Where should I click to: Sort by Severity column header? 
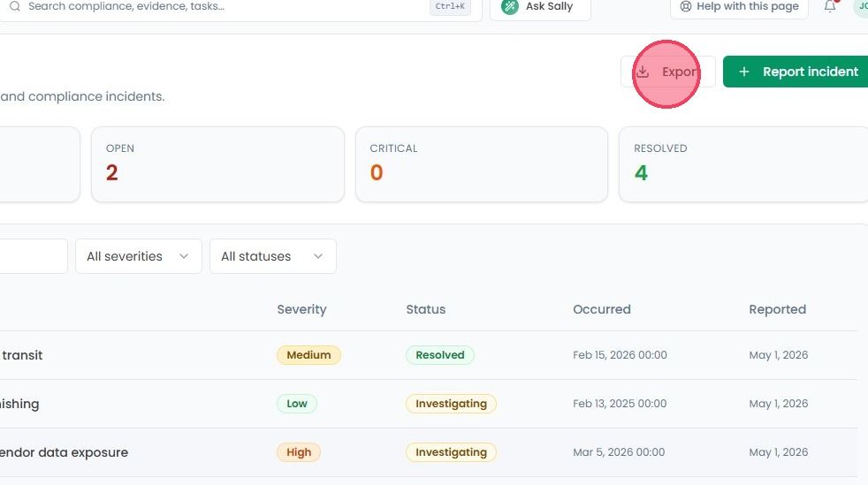301,309
